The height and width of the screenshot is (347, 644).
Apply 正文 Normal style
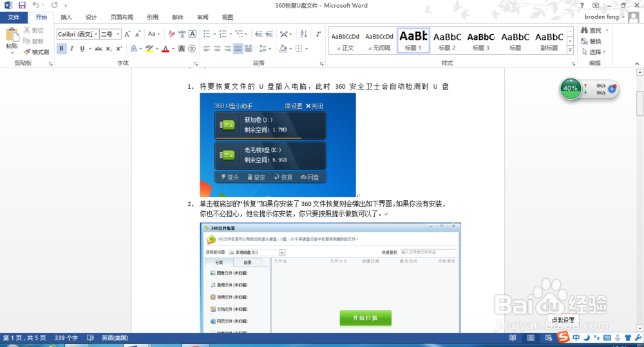345,41
